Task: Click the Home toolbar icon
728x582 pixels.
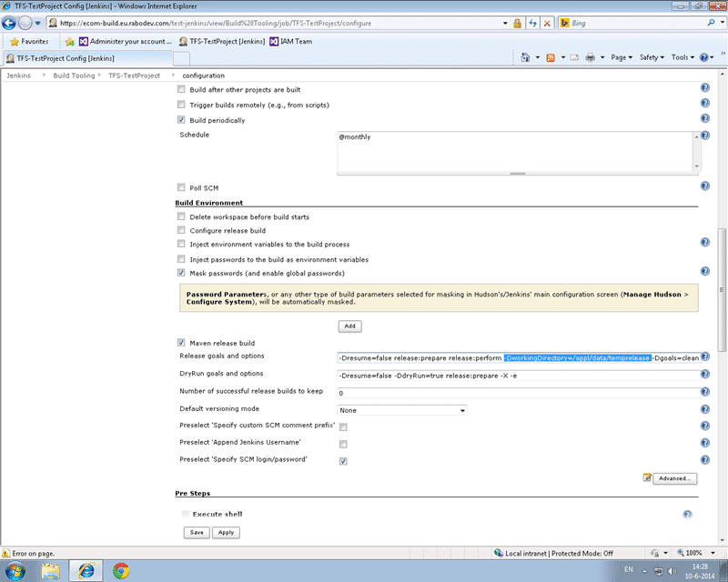Action: pos(525,57)
